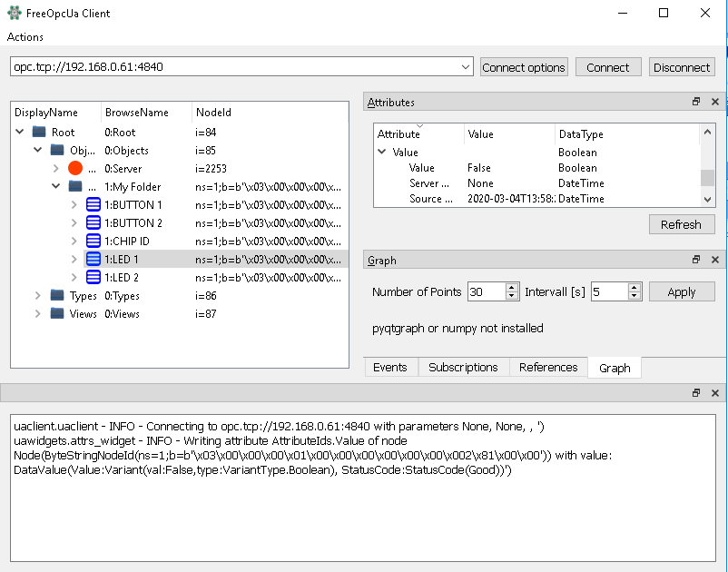Click the Connect options button
This screenshot has width=728, height=572.
pyautogui.click(x=524, y=67)
